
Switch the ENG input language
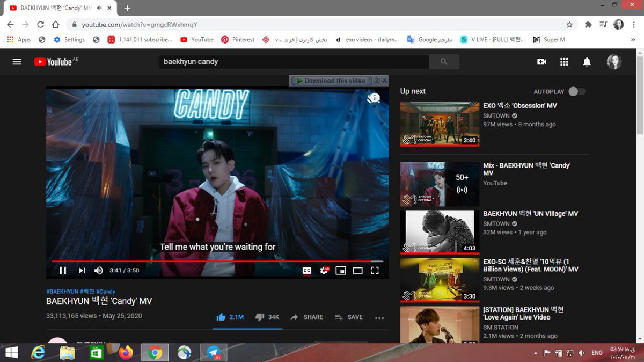[x=597, y=353]
